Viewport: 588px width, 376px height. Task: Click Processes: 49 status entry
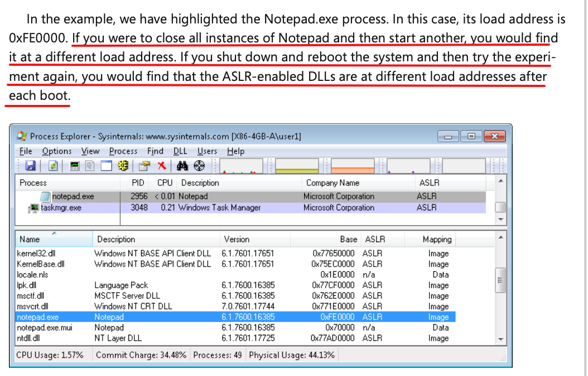(217, 355)
